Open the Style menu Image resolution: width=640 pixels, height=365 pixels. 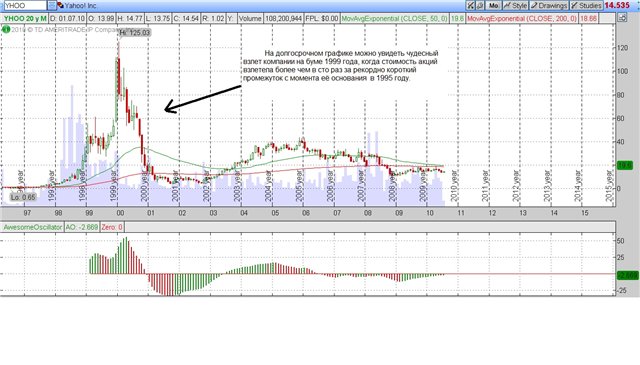pyautogui.click(x=516, y=6)
